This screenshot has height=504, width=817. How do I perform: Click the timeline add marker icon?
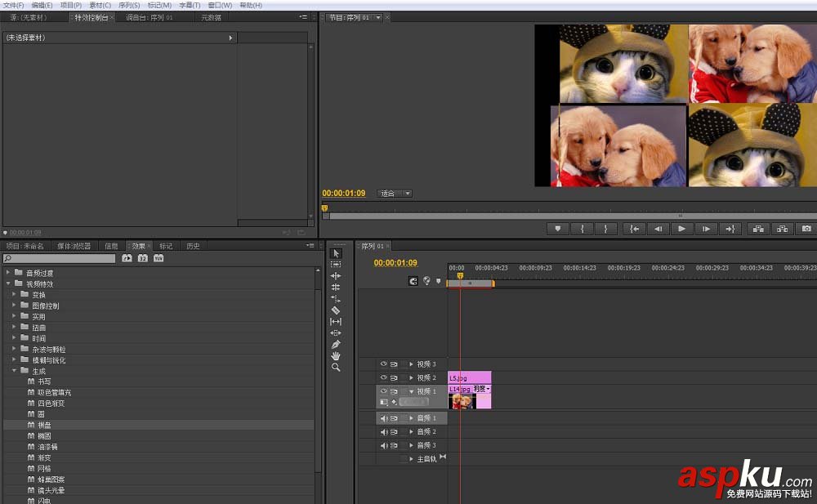pyautogui.click(x=438, y=282)
